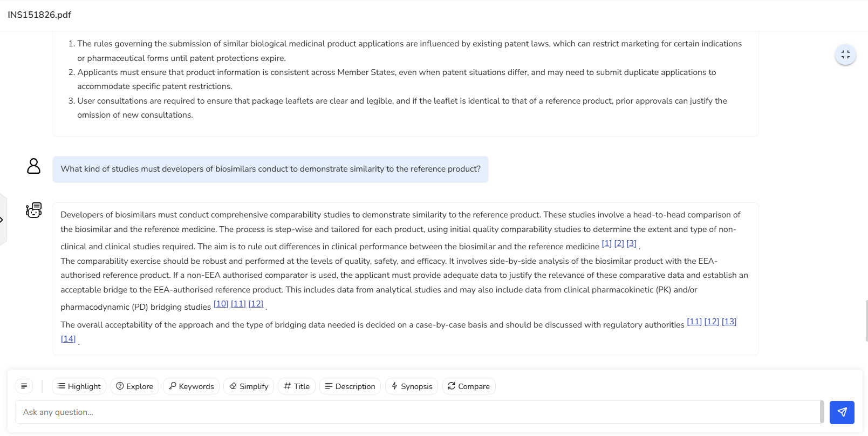The width and height of the screenshot is (868, 436).
Task: Click the user avatar icon beside question
Action: 33,166
